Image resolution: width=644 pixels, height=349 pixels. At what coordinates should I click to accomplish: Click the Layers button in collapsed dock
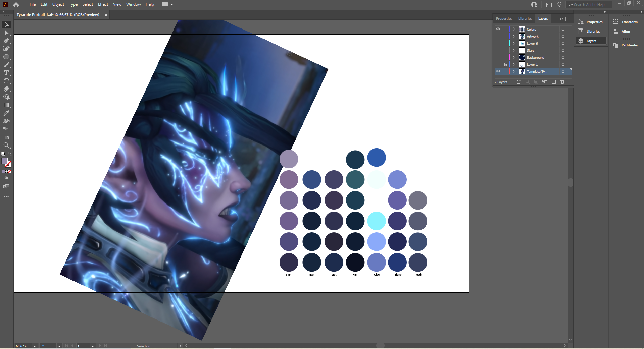(x=591, y=41)
